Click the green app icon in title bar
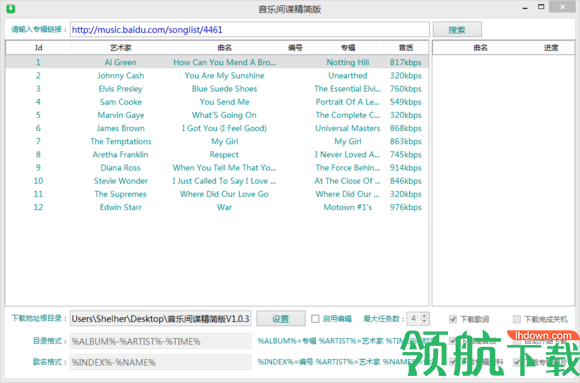The width and height of the screenshot is (580, 383). click(11, 8)
